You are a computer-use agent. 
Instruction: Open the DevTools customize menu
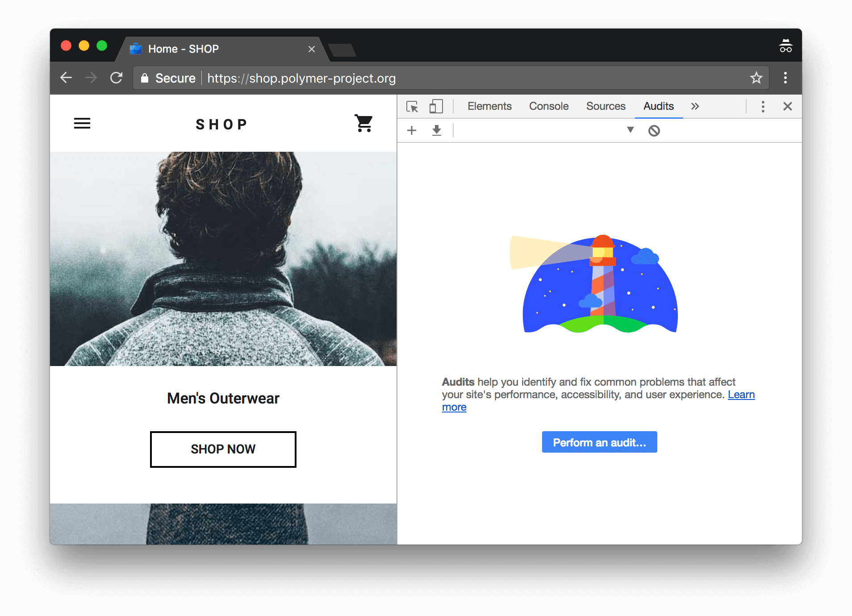click(763, 106)
